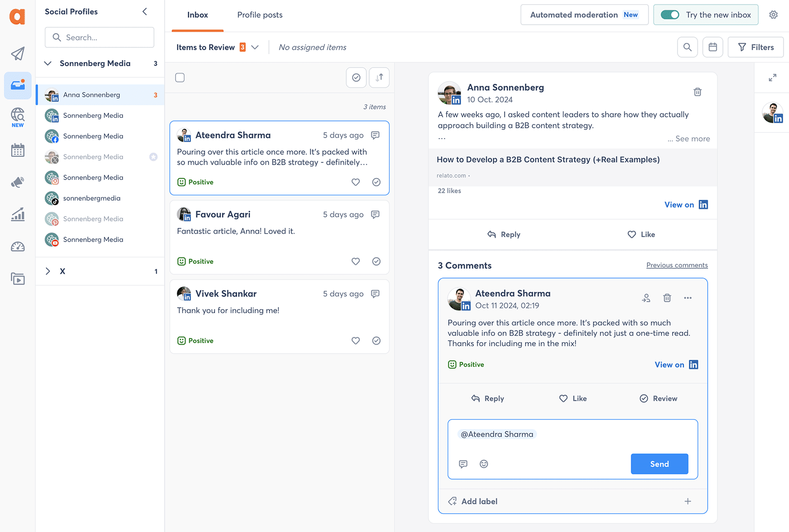Image resolution: width=789 pixels, height=532 pixels.
Task: Click the mark all reviewed icon
Action: tap(356, 77)
